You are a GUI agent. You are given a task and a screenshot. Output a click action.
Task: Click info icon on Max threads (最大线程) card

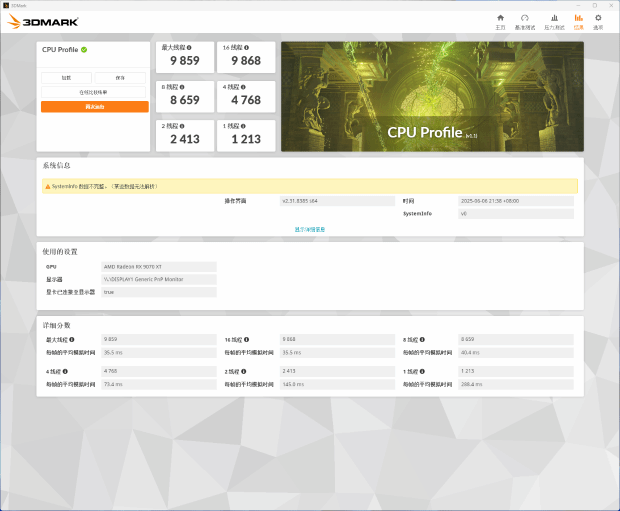[x=189, y=47]
